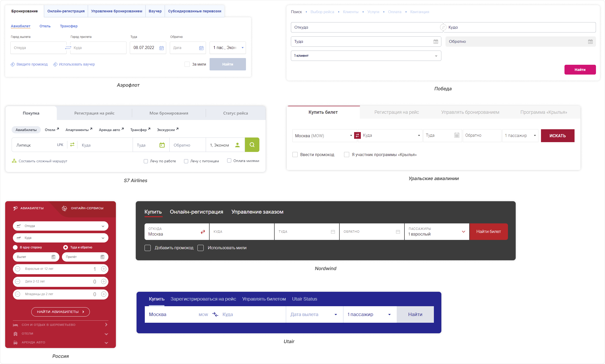
Task: Click Составить сложный маршрут link
Action: (43, 161)
